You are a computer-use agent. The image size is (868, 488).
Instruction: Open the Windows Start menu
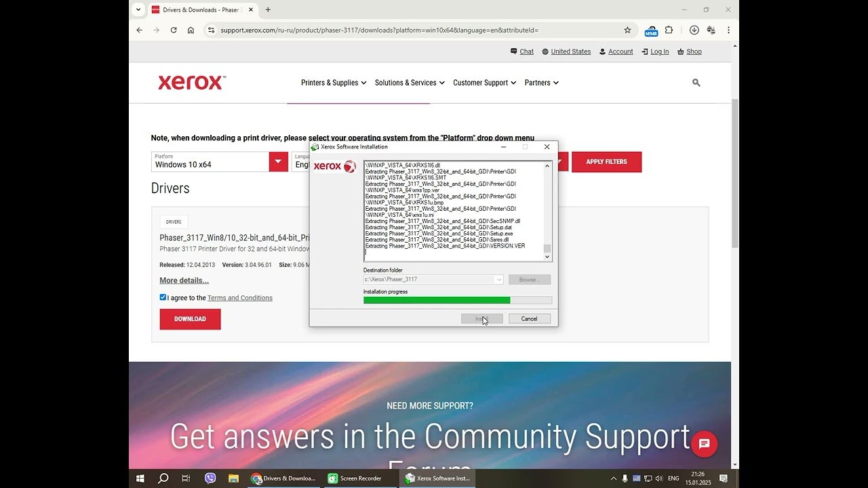tap(140, 479)
